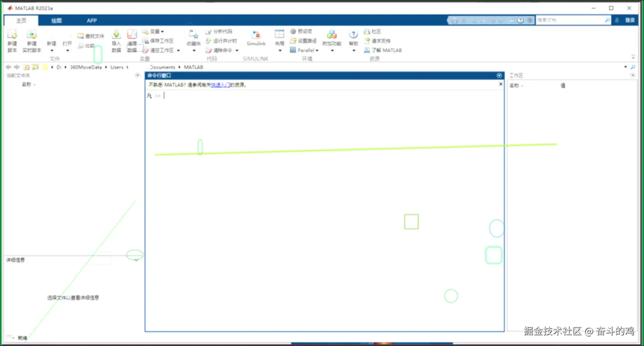
Task: Click the quick access help icon
Action: (520, 20)
